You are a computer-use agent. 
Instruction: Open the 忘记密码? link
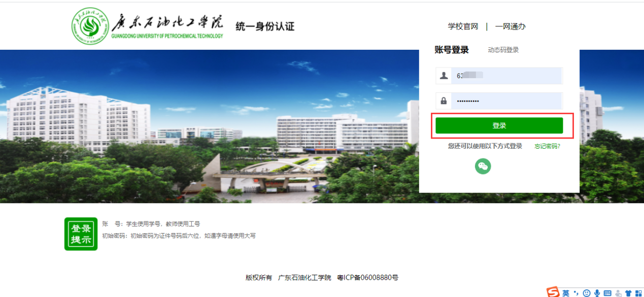547,146
